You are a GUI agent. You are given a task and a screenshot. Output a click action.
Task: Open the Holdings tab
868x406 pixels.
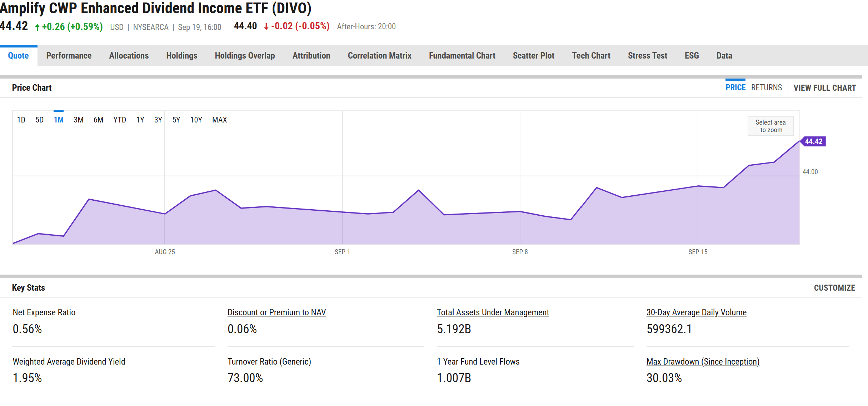point(181,56)
